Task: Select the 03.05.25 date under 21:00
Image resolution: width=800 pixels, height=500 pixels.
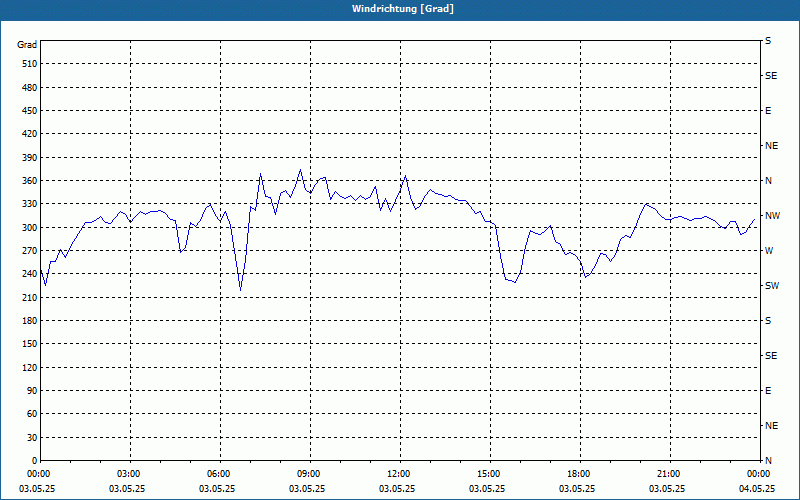Action: [667, 489]
